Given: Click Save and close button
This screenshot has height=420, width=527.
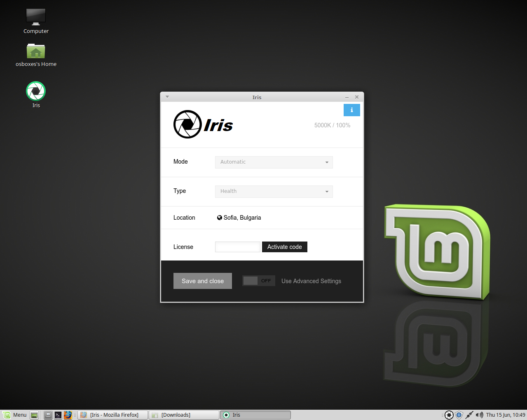Looking at the screenshot, I should (203, 281).
